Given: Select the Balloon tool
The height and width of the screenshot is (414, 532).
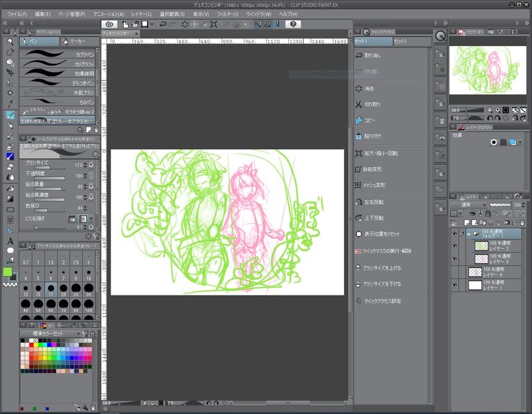Looking at the screenshot, I should pyautogui.click(x=10, y=250).
